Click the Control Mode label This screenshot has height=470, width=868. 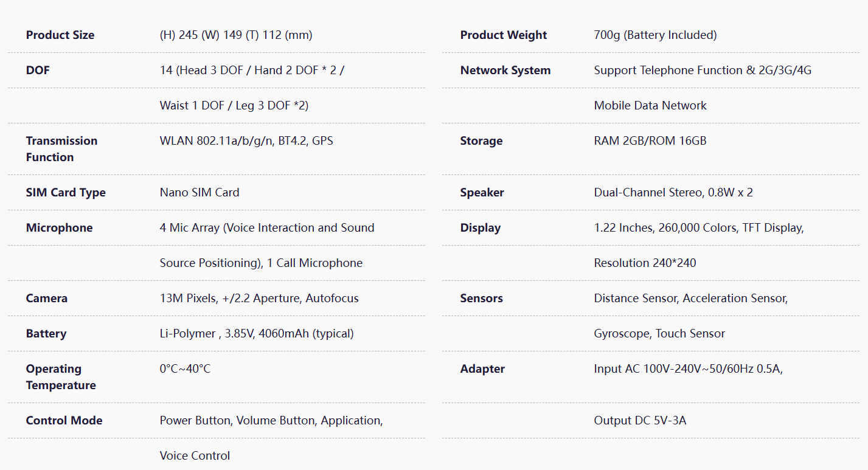(x=64, y=421)
